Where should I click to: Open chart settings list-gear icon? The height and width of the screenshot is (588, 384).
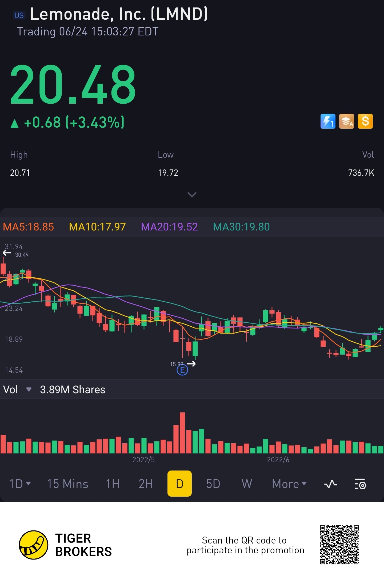360,484
